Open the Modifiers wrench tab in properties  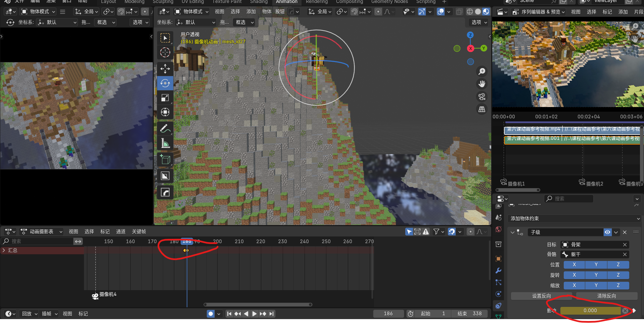498,270
